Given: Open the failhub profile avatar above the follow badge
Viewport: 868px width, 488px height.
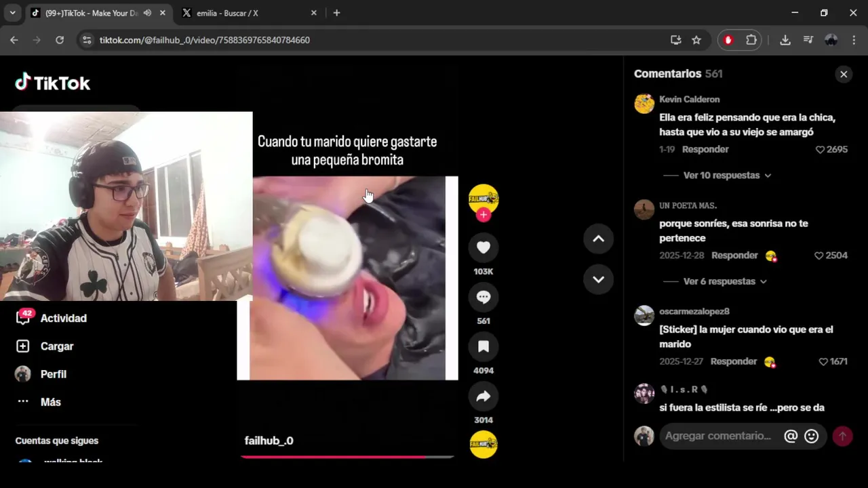Looking at the screenshot, I should click(484, 199).
